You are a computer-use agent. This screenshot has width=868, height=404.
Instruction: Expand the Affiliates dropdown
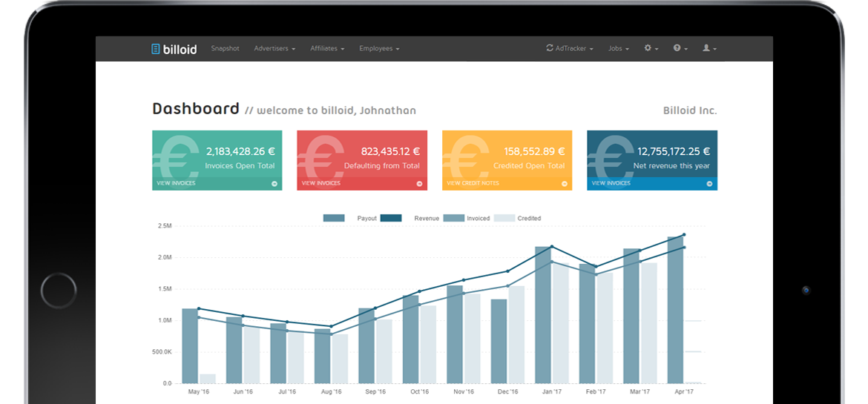[x=327, y=49]
